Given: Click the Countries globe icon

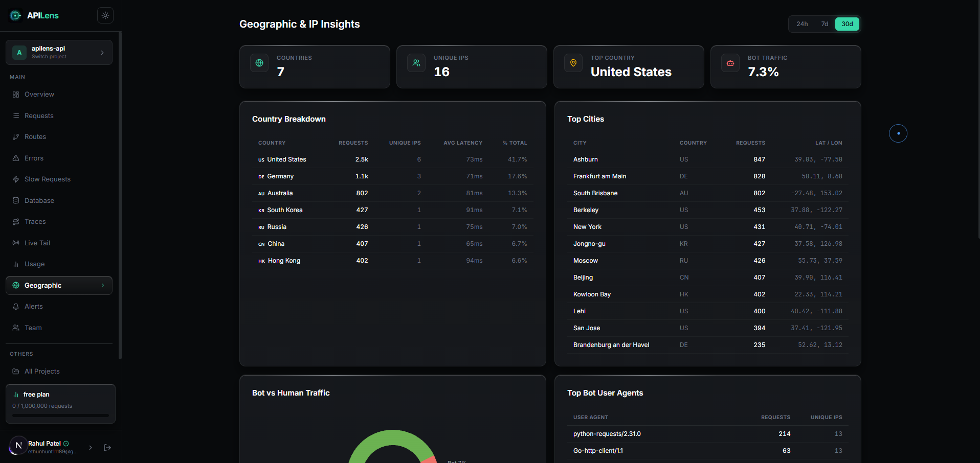Looking at the screenshot, I should (x=259, y=63).
